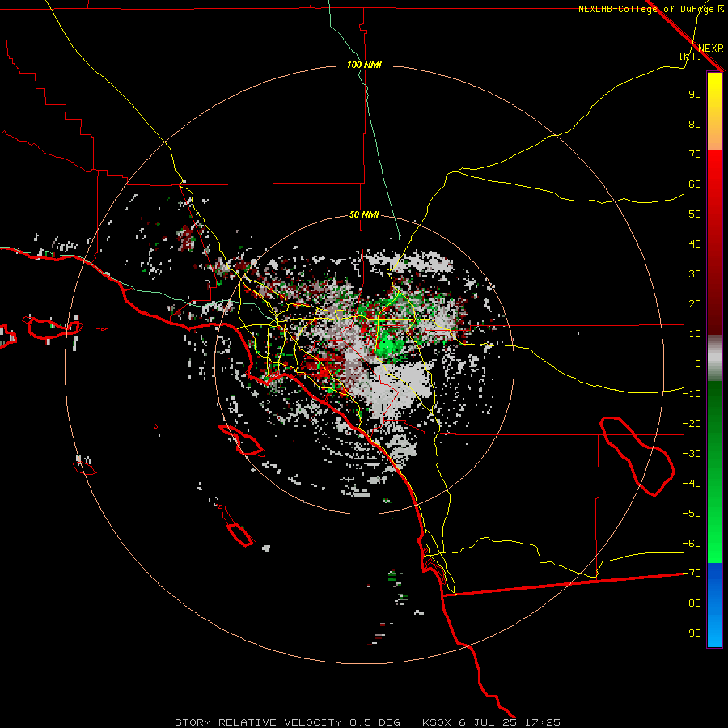Click the "[KT]" units label
This screenshot has width=728, height=728.
[691, 56]
